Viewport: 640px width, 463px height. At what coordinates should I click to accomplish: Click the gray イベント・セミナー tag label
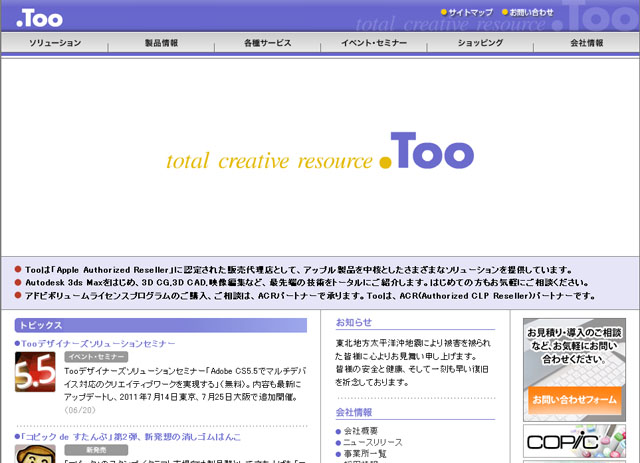(96, 357)
